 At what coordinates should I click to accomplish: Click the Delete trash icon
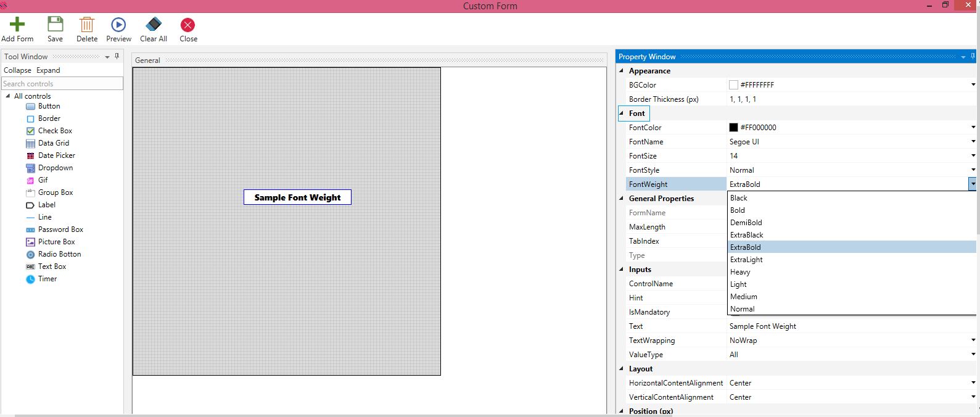87,25
